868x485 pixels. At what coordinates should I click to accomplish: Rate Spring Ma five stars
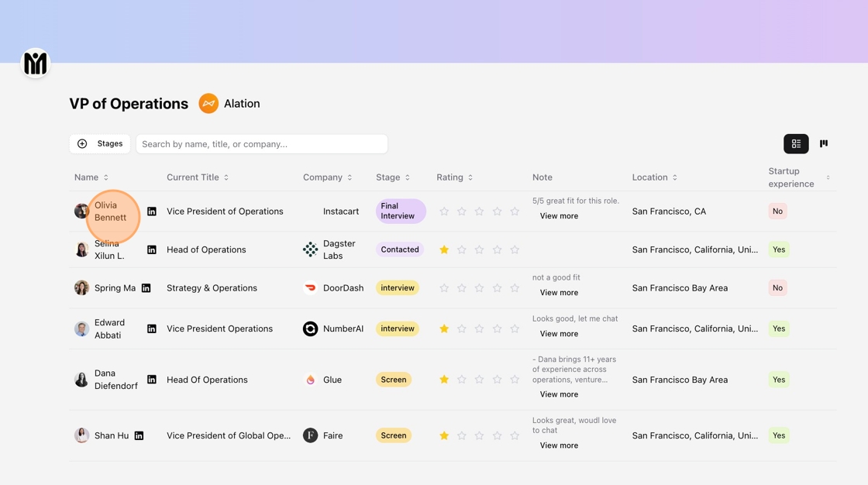515,288
